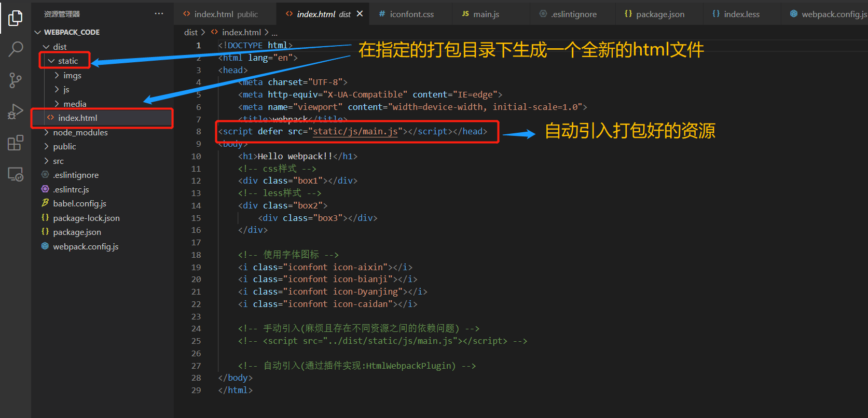The width and height of the screenshot is (868, 418).
Task: Open the explorer panel more actions menu
Action: [x=159, y=14]
